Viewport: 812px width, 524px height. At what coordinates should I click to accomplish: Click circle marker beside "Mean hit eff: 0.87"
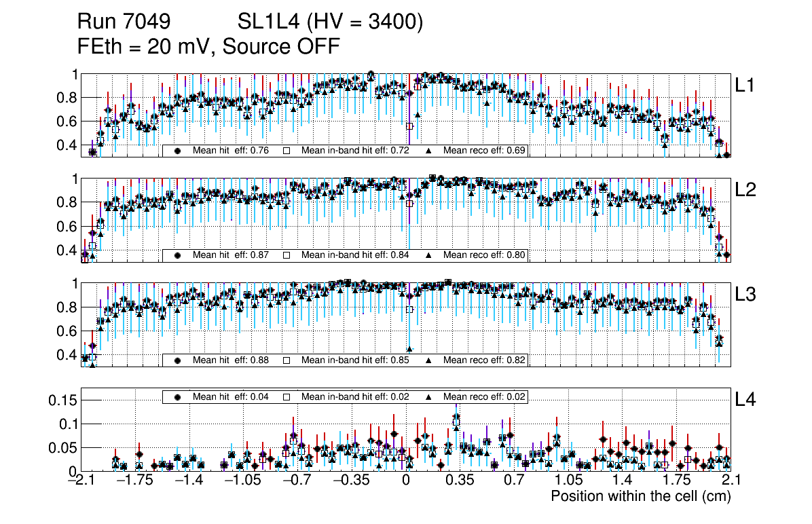(177, 255)
